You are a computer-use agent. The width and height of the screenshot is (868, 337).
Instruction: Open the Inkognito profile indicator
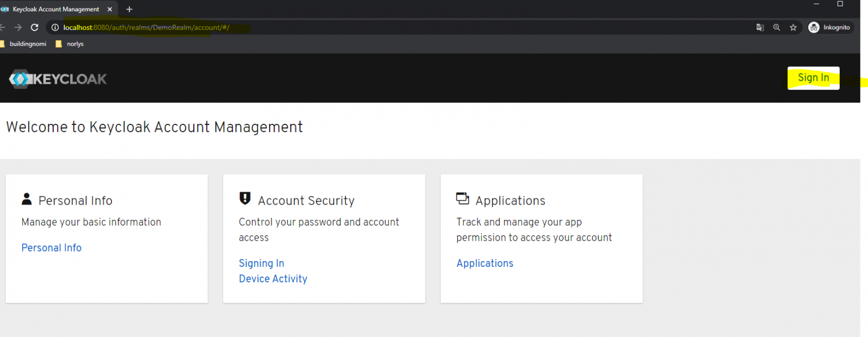(829, 27)
